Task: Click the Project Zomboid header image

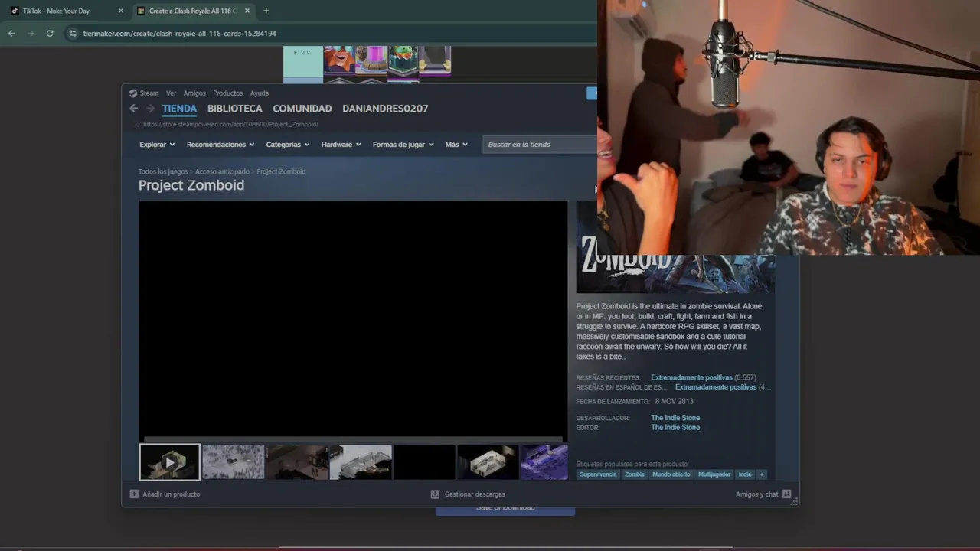Action: tap(675, 274)
